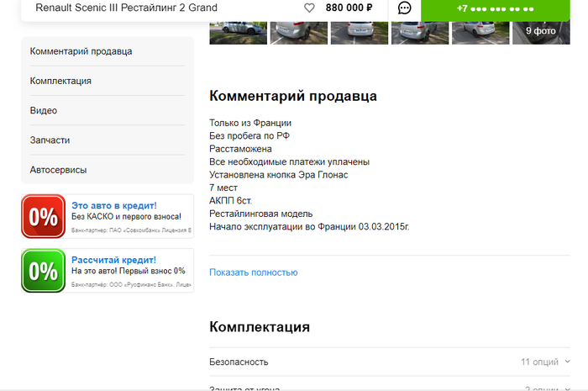588x391 pixels.
Task: Add listing to favorites with heart icon
Action: 309,8
